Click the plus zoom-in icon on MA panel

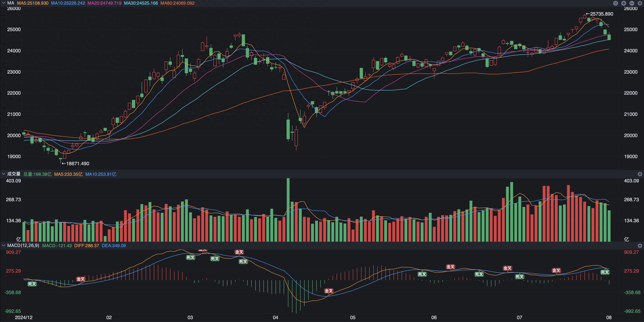pyautogui.click(x=624, y=3)
